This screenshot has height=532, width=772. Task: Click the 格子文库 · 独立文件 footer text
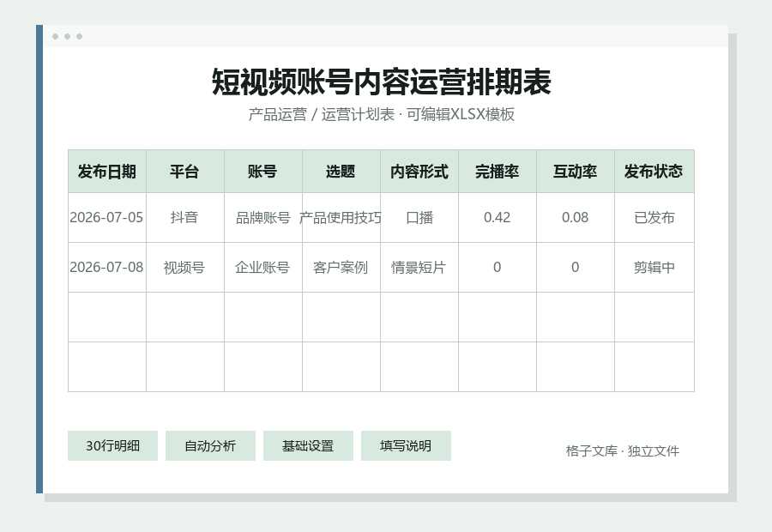(623, 450)
